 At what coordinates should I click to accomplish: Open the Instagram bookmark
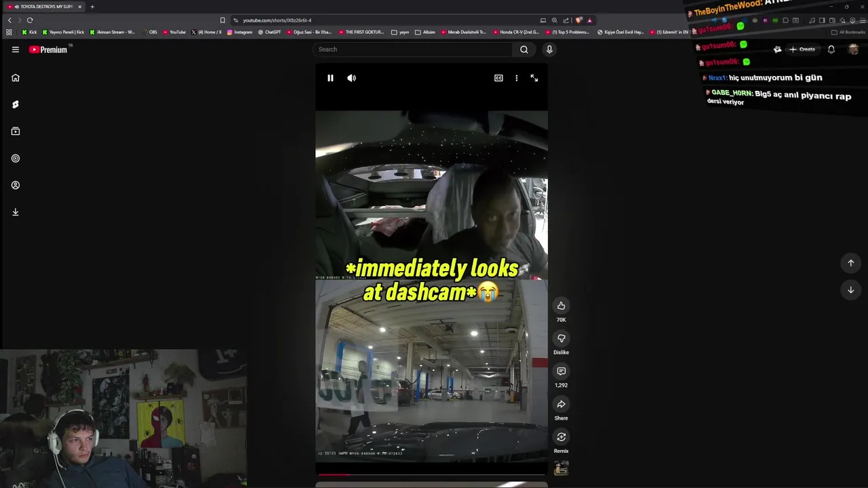point(239,32)
